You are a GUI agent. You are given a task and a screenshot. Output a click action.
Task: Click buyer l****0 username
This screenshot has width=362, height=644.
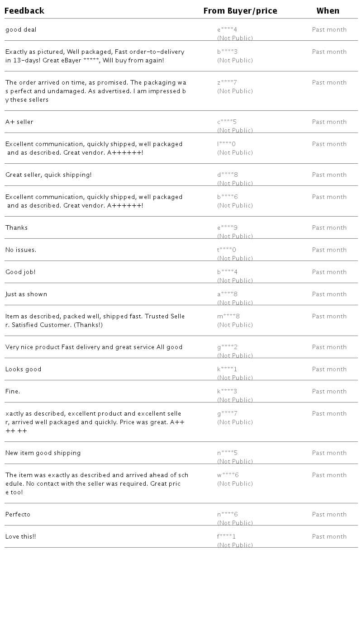pos(227,144)
